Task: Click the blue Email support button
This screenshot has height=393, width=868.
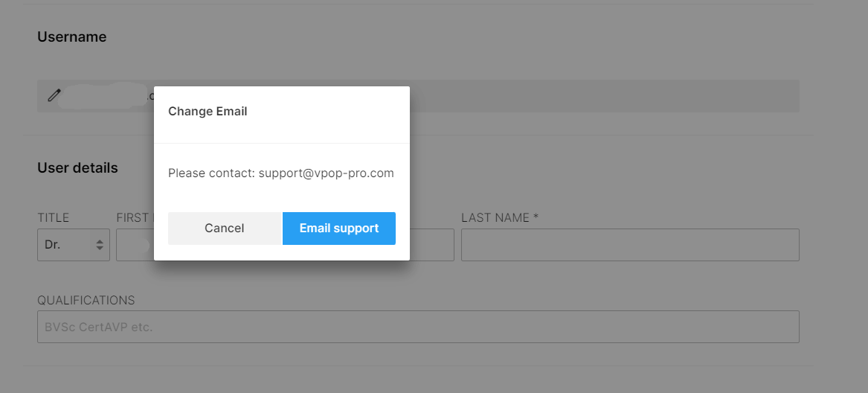Action: [x=338, y=229]
